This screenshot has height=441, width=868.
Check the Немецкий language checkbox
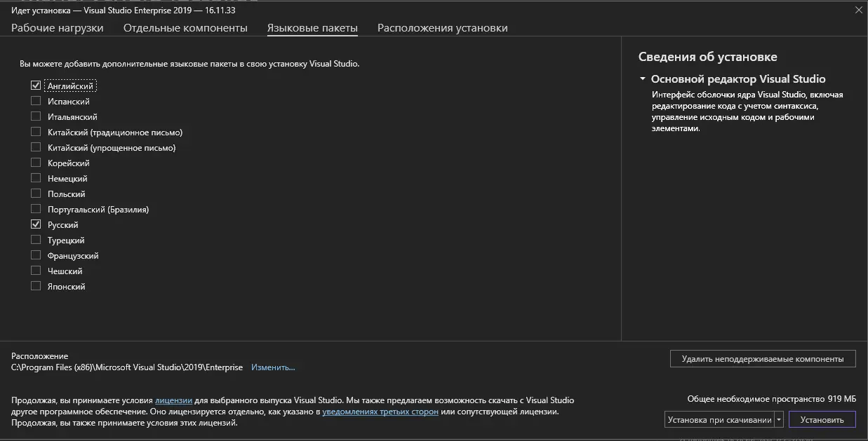[x=36, y=178]
